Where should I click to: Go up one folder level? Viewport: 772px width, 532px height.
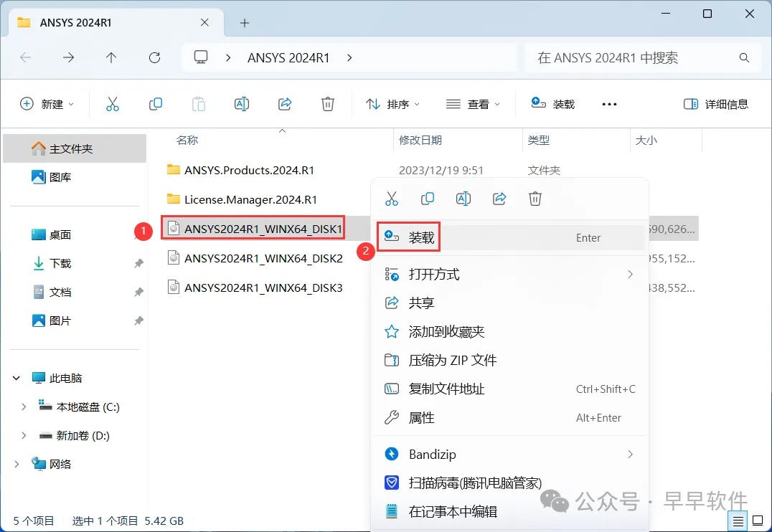[111, 57]
